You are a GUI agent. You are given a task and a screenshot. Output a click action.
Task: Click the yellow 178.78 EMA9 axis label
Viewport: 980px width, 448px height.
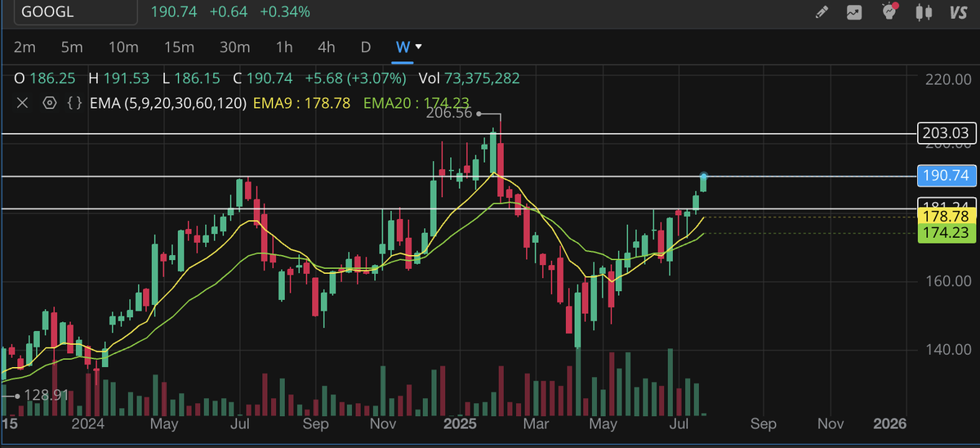945,217
